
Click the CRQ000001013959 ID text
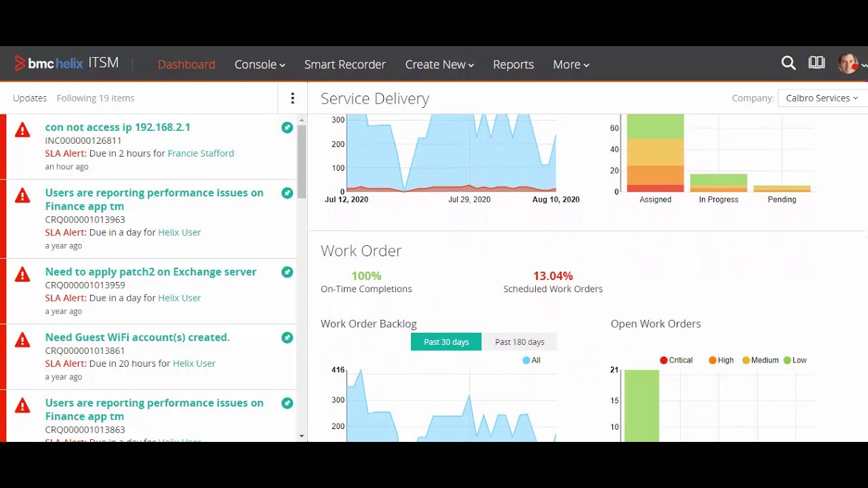pos(85,285)
